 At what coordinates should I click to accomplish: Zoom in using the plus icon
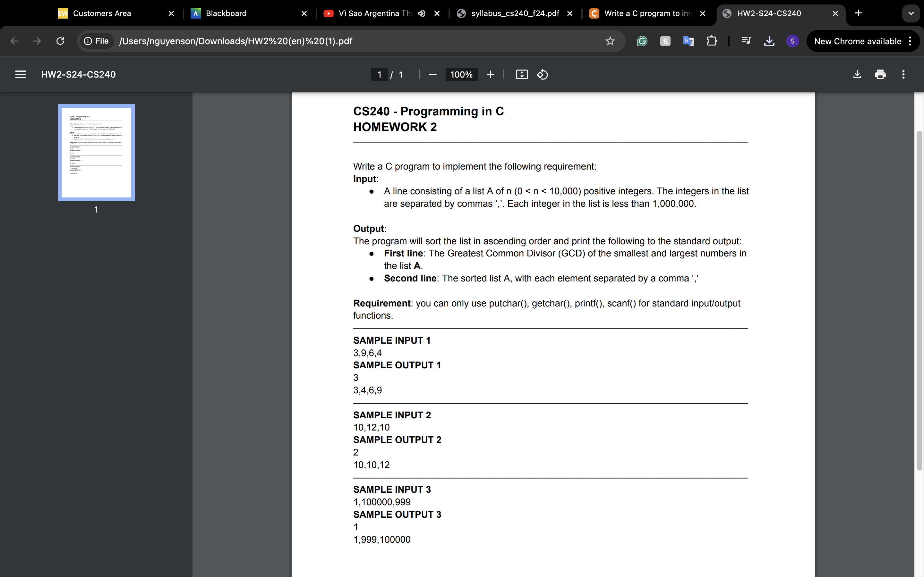[490, 74]
